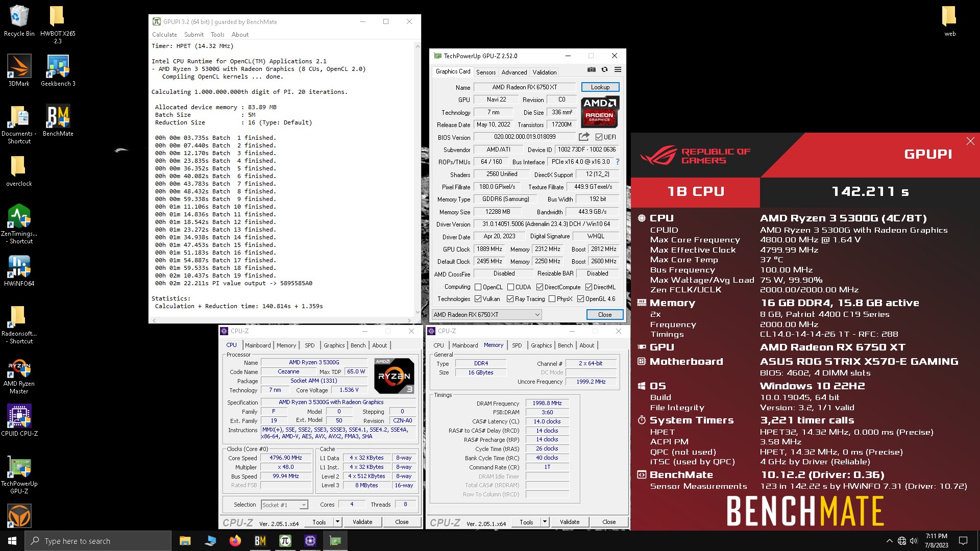Click Validate in the CPU-Z CPU window
This screenshot has width=980, height=551.
pyautogui.click(x=362, y=522)
